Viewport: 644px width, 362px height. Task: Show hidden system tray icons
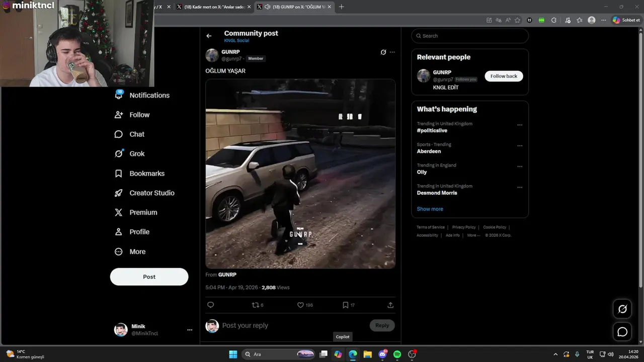pos(555,354)
